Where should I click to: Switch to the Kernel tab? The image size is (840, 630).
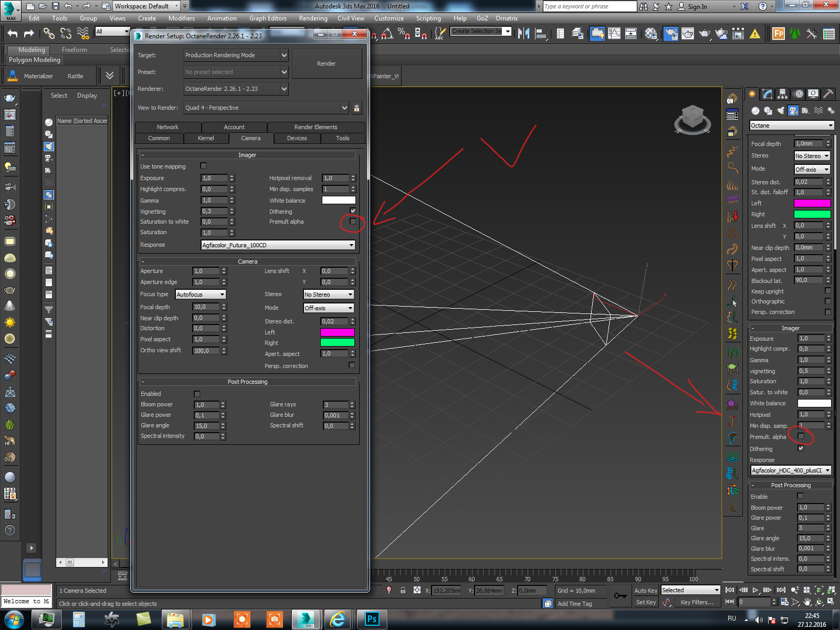[206, 138]
